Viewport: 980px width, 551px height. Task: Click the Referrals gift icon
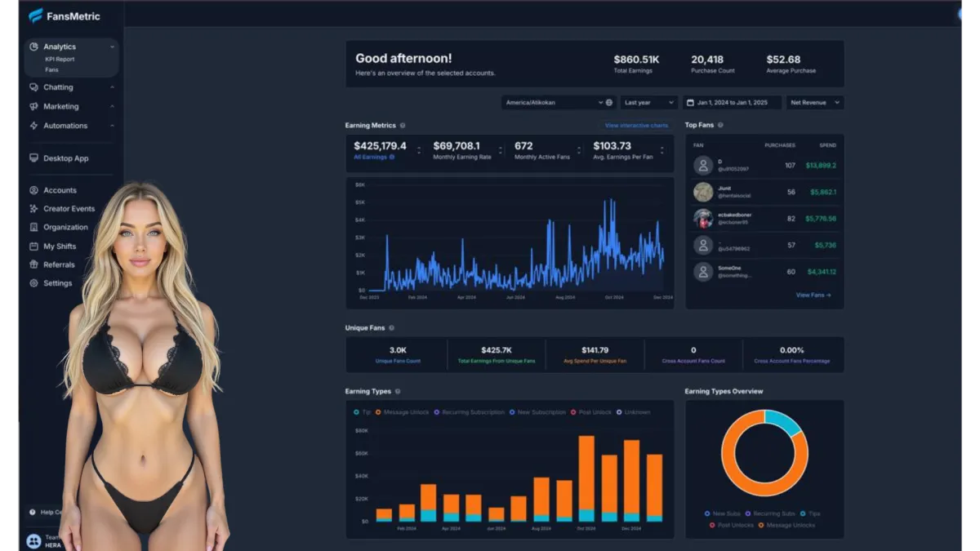pyautogui.click(x=33, y=264)
